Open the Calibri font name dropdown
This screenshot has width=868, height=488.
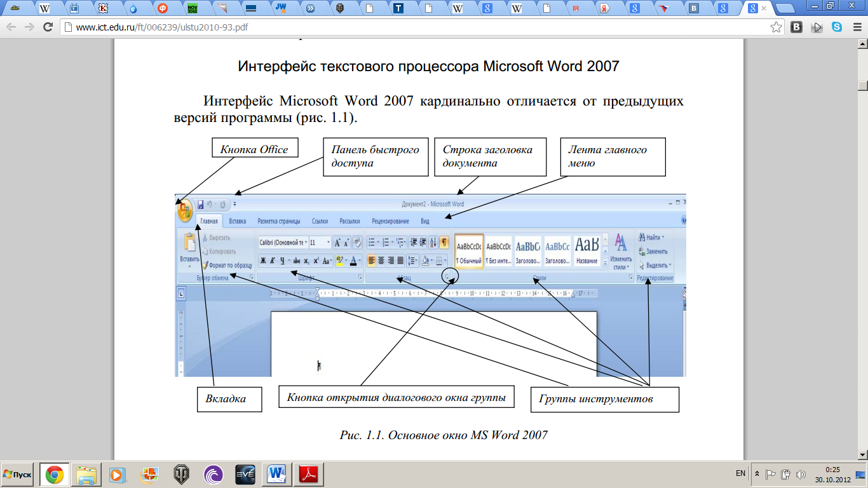tap(306, 243)
